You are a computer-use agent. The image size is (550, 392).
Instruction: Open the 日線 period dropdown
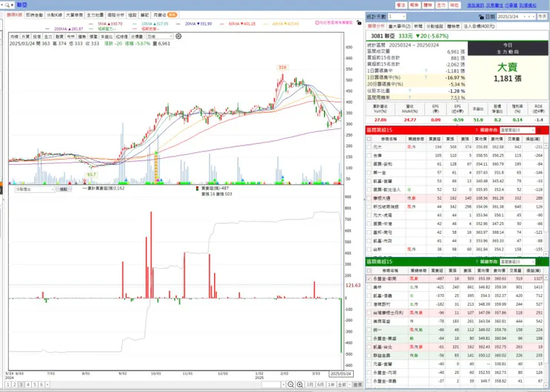(x=160, y=36)
